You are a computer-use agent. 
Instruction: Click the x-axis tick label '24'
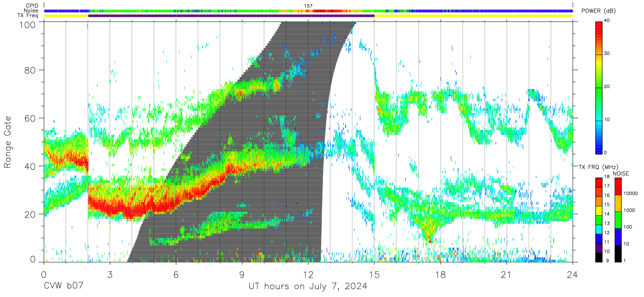(x=573, y=274)
